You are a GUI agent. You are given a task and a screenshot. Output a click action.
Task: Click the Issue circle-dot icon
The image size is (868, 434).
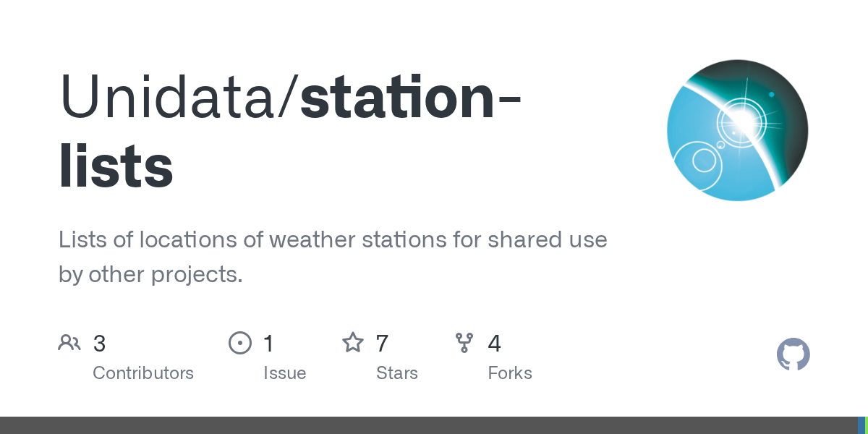click(240, 343)
